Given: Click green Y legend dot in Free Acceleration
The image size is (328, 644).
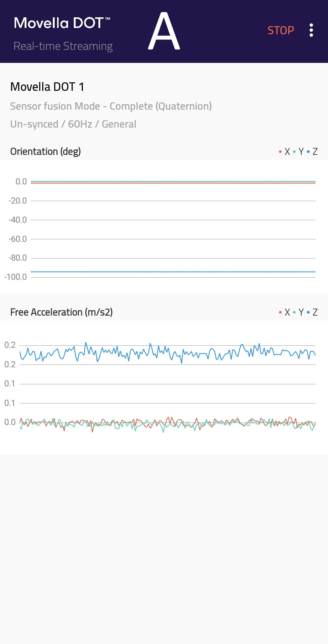Looking at the screenshot, I should pyautogui.click(x=294, y=312).
